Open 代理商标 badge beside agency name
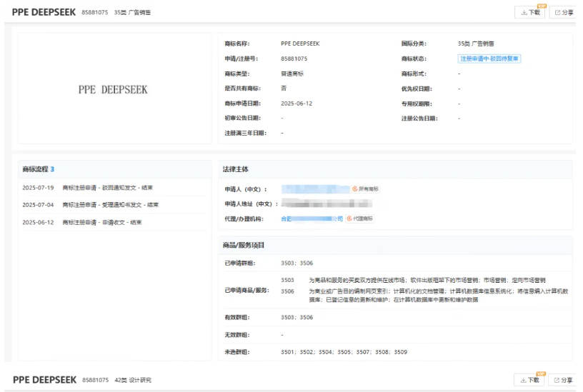This screenshot has width=583, height=392. (x=360, y=218)
